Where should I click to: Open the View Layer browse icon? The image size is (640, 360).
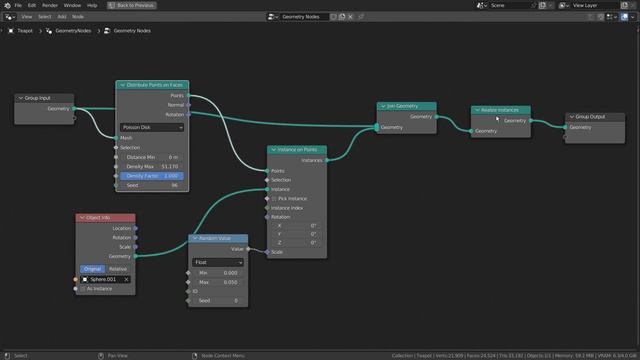click(x=564, y=5)
